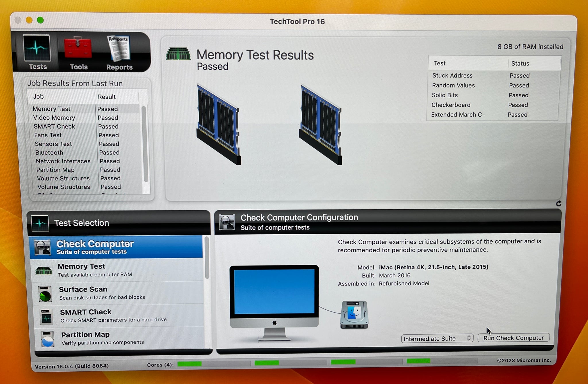This screenshot has height=384, width=588.
Task: Click the Macintosh HD Finder drive icon
Action: click(x=354, y=314)
